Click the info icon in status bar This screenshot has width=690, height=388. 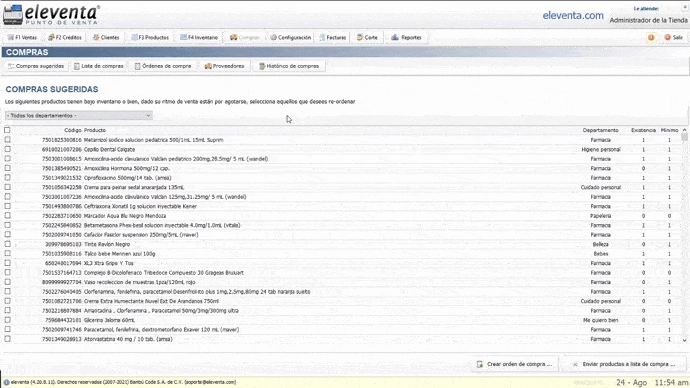click(x=7, y=382)
